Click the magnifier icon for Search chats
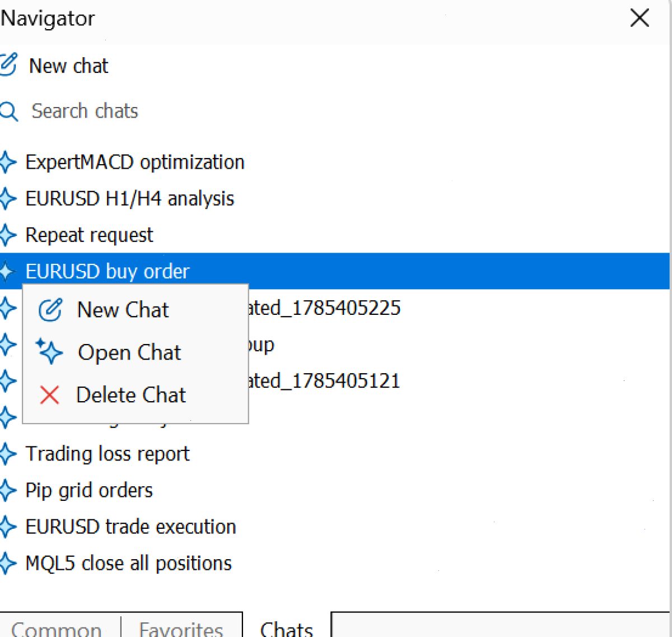This screenshot has width=672, height=637. (8, 111)
